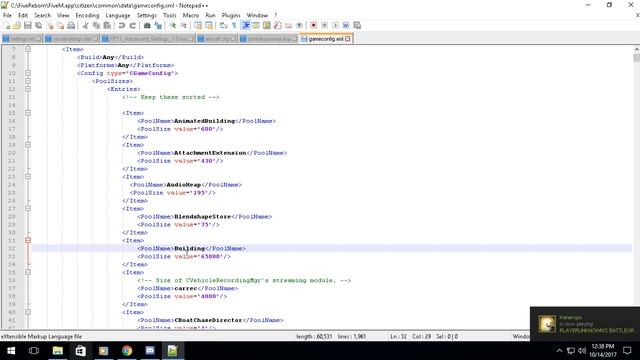Collapse the Item fold above AudioHeap
This screenshot has width=640, height=360.
click(x=28, y=176)
